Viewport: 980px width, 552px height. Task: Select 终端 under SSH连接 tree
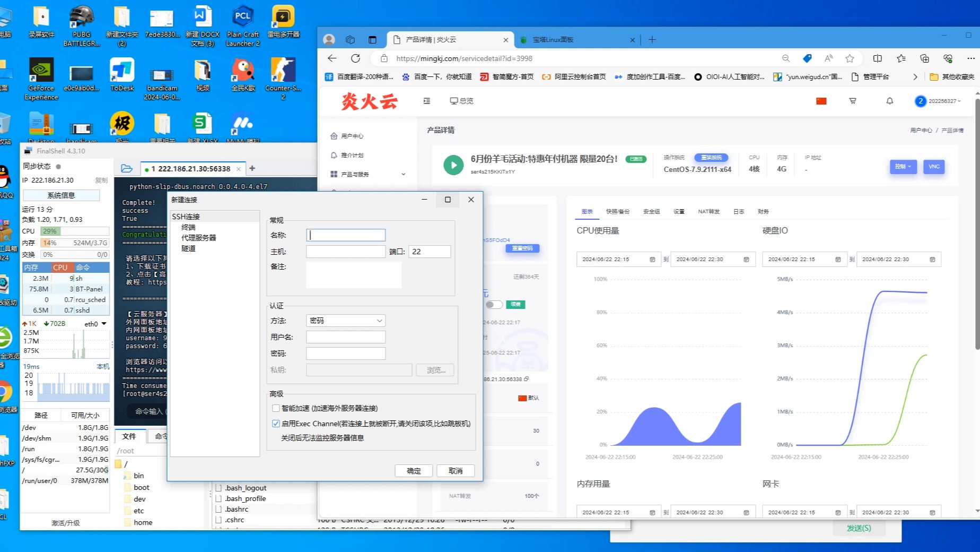click(188, 227)
